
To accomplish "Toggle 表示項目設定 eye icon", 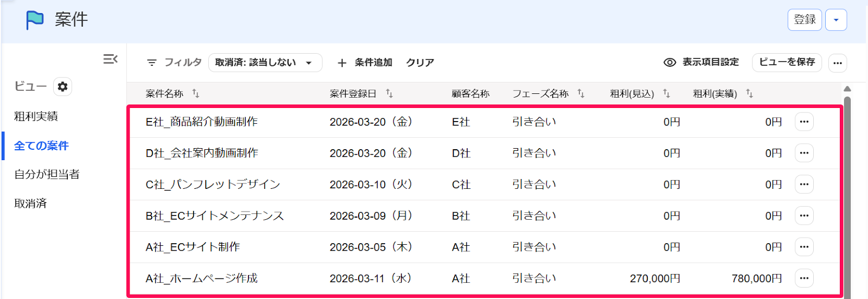I will click(670, 62).
